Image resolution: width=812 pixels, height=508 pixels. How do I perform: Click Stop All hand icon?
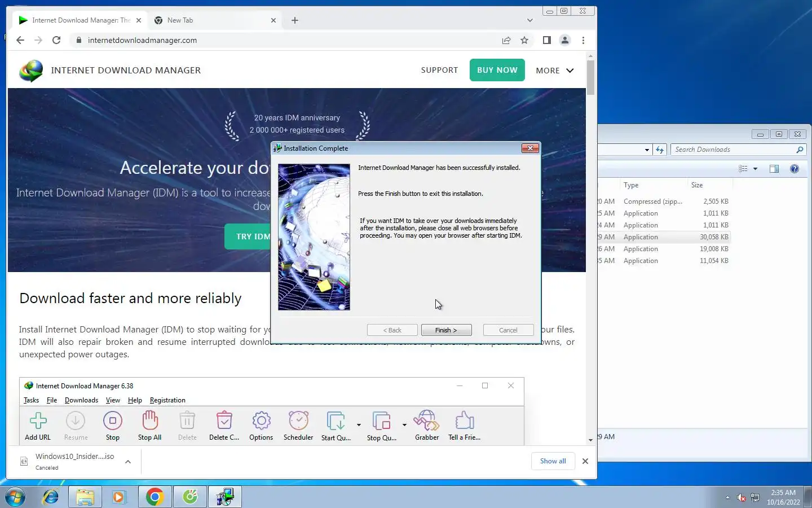coord(149,426)
